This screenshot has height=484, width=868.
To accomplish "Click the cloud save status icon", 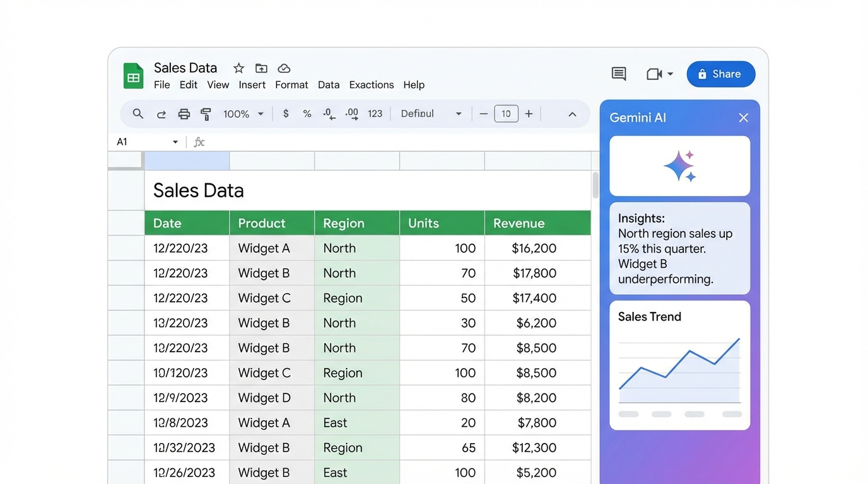I will click(284, 68).
